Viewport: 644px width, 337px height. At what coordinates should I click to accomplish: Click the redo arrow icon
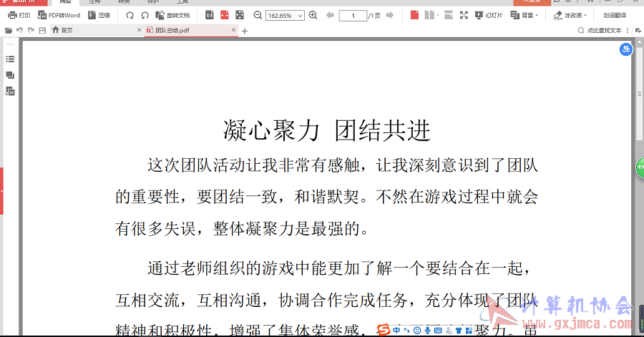[x=31, y=30]
